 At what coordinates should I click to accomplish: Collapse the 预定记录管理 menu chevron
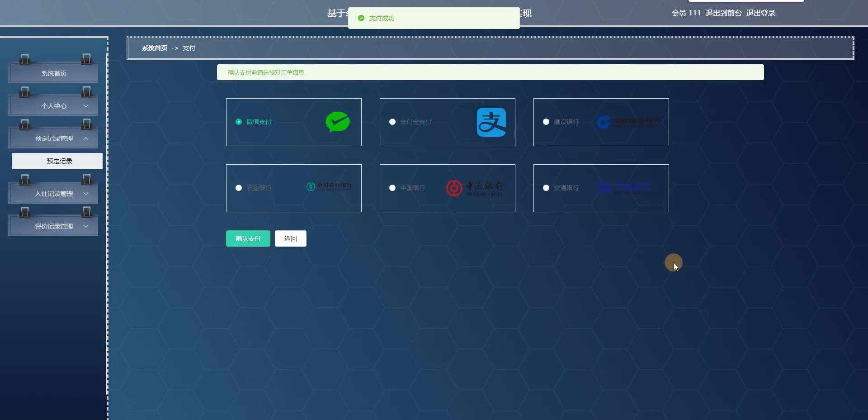(86, 138)
